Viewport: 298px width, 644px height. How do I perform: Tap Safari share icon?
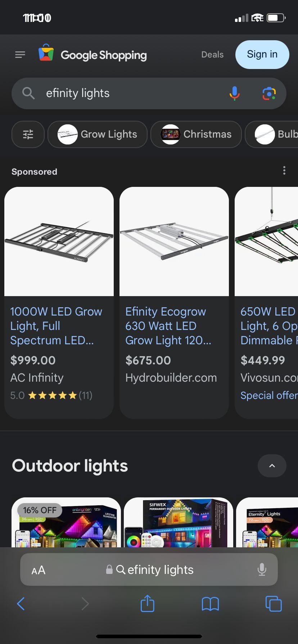pos(147,603)
